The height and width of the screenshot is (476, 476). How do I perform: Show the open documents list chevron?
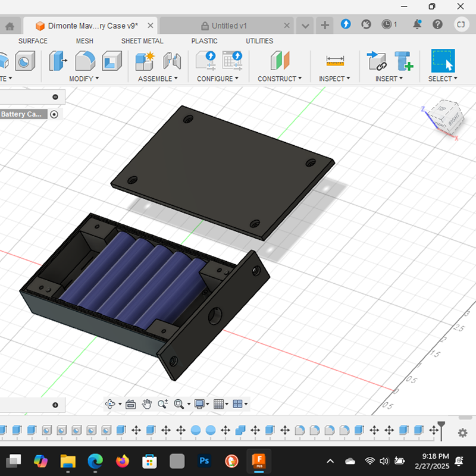[305, 26]
